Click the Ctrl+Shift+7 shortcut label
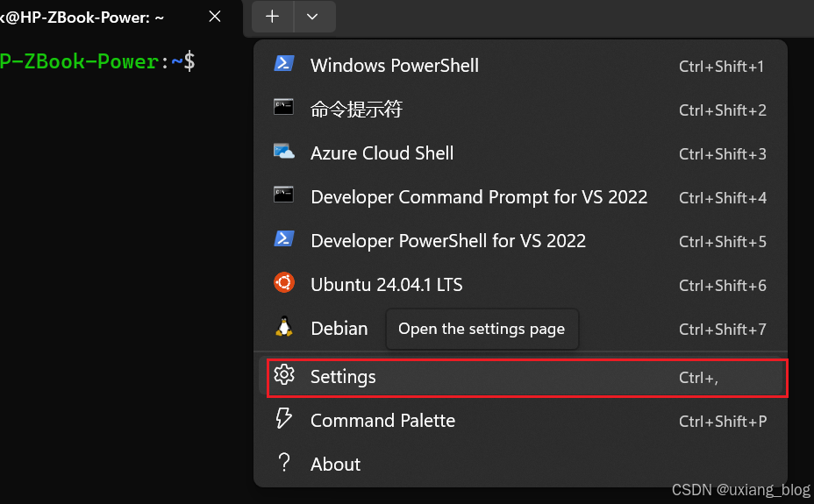This screenshot has width=814, height=504. coord(723,330)
